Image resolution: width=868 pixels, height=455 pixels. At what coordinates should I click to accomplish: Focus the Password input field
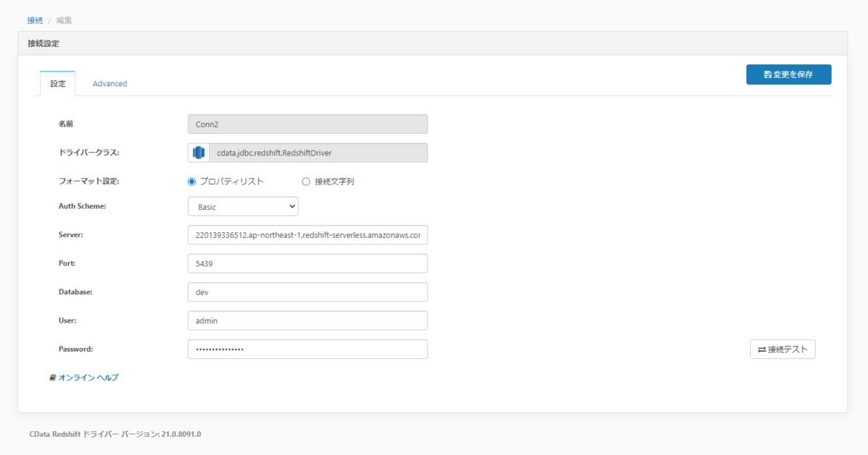tap(307, 349)
